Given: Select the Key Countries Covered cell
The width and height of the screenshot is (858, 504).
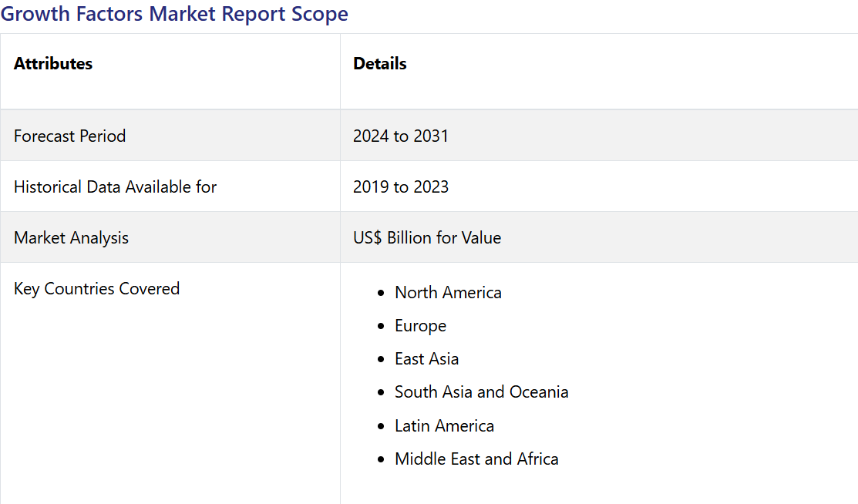Looking at the screenshot, I should click(x=96, y=289).
